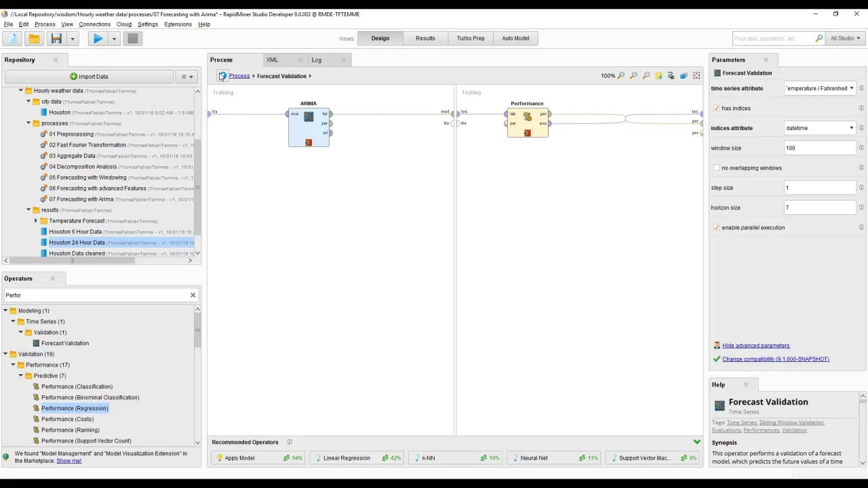
Task: Collapse the processes folder in Repository
Action: [28, 123]
